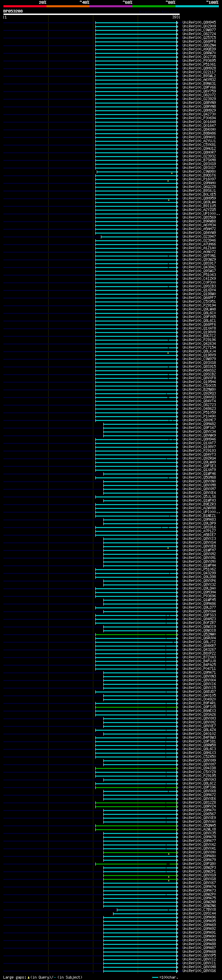This screenshot has width=222, height=980.
Task: Select label UniRef100_Q9ZRQ4
Action: [x=199, y=458]
